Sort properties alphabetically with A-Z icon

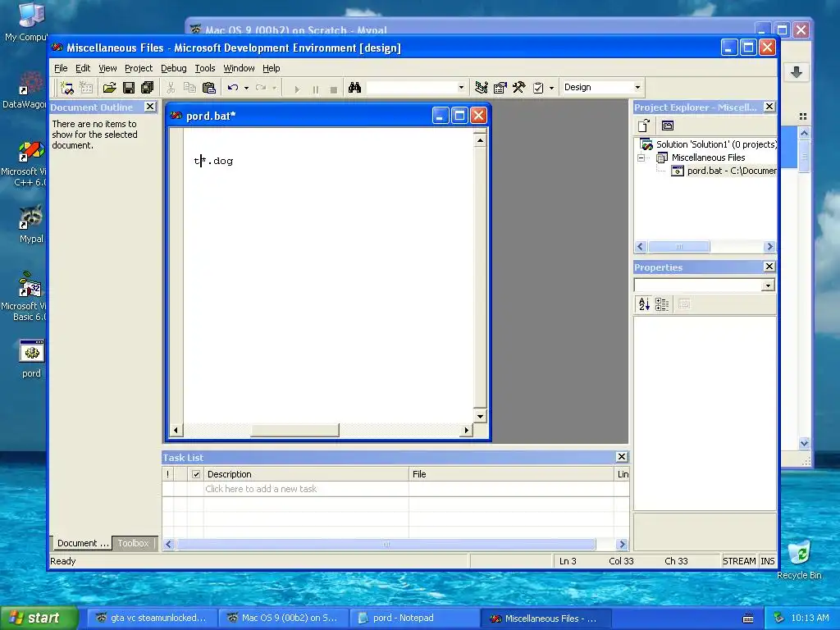click(644, 304)
